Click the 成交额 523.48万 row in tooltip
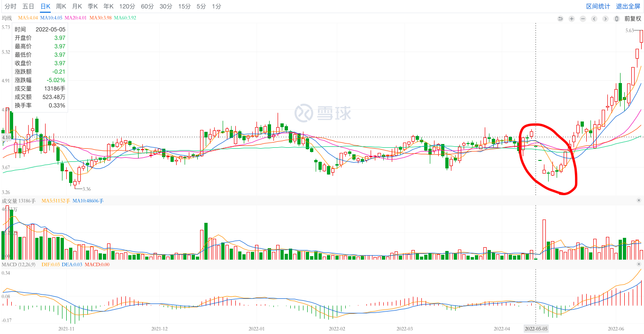Screen dimensions: 644x334 pyautogui.click(x=40, y=97)
